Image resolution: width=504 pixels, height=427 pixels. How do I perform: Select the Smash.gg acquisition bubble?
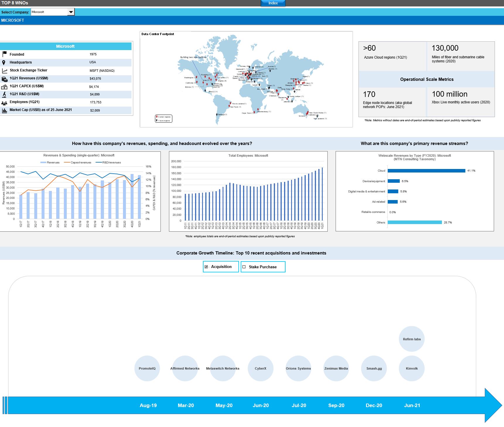click(374, 368)
